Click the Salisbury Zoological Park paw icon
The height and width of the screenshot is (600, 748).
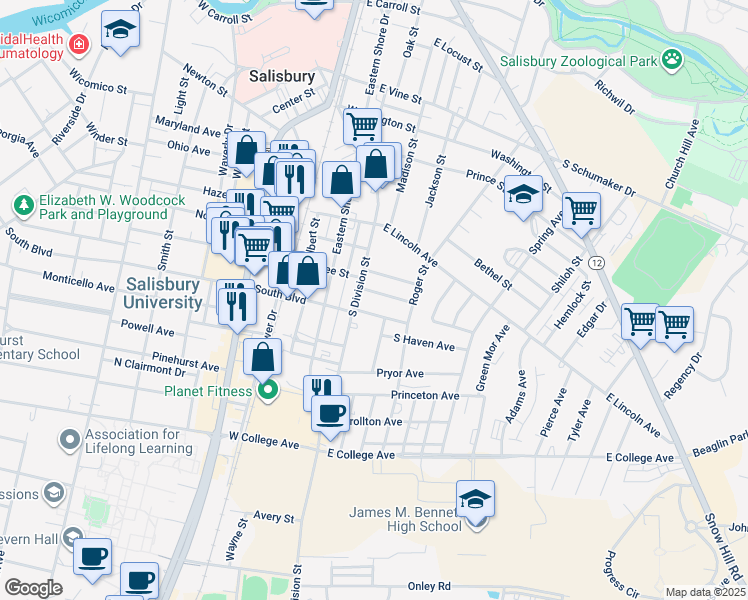pos(673,61)
